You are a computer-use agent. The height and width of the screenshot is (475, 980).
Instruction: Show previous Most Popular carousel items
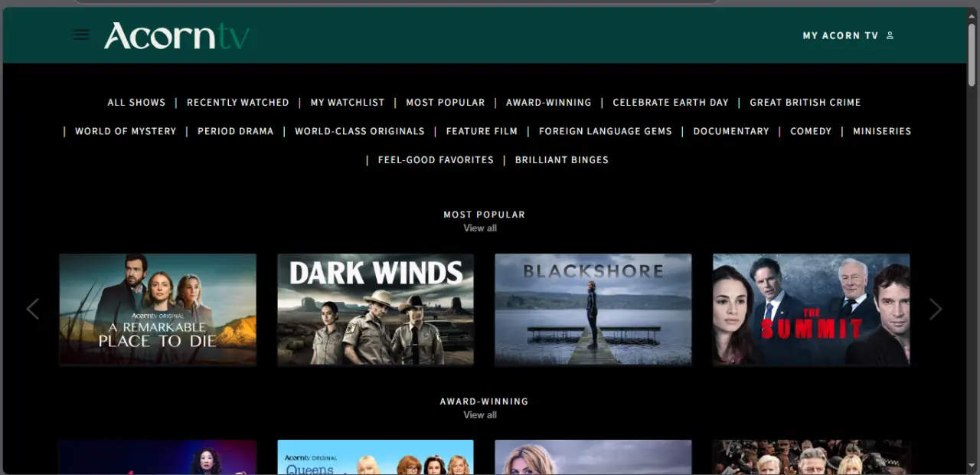(32, 309)
